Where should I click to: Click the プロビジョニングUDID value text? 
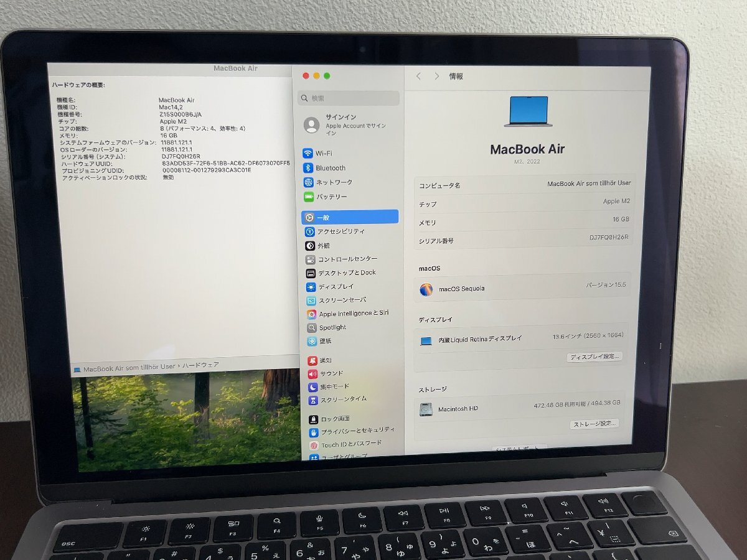pos(207,170)
